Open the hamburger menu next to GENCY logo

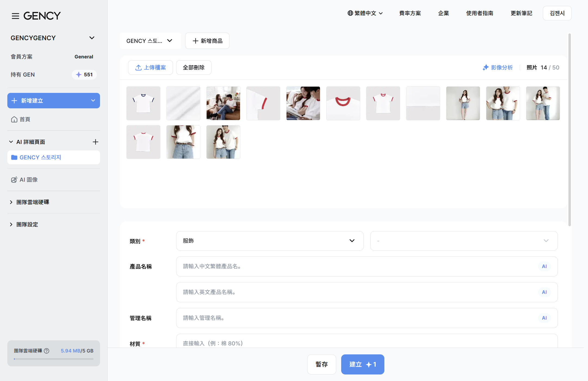coord(15,16)
